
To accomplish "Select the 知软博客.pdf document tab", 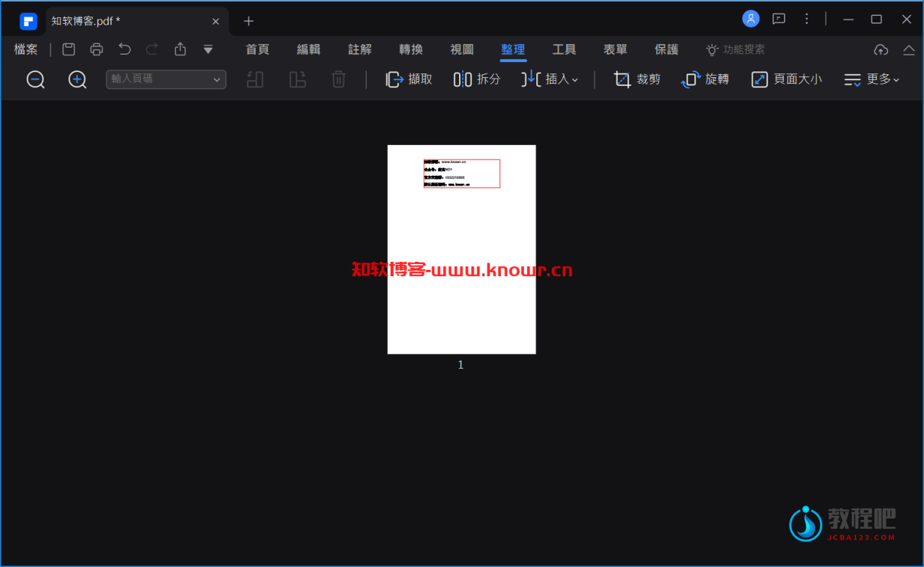I will point(137,21).
